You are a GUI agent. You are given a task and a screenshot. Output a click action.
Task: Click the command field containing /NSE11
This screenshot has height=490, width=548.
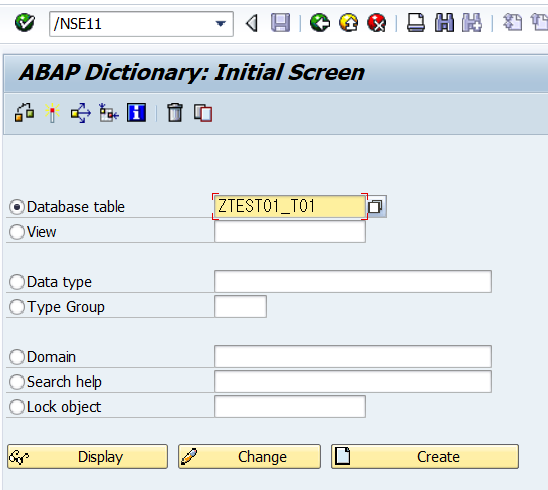coord(141,24)
